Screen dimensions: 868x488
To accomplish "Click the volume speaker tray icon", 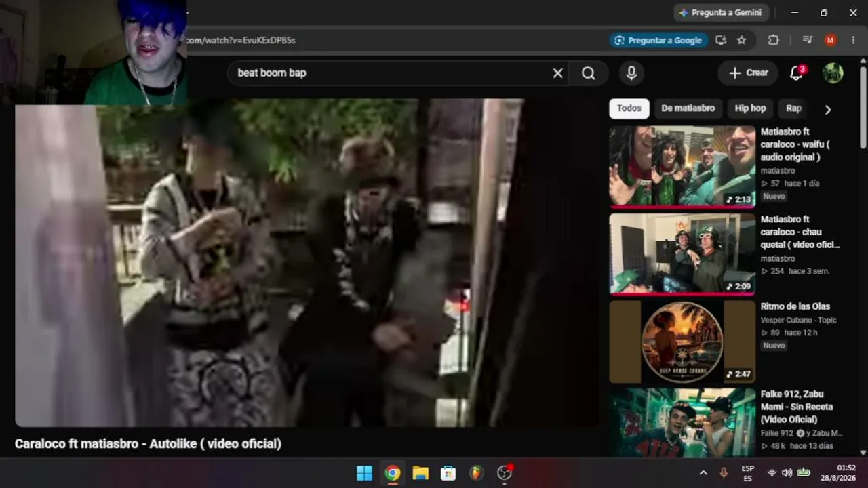I will 787,473.
